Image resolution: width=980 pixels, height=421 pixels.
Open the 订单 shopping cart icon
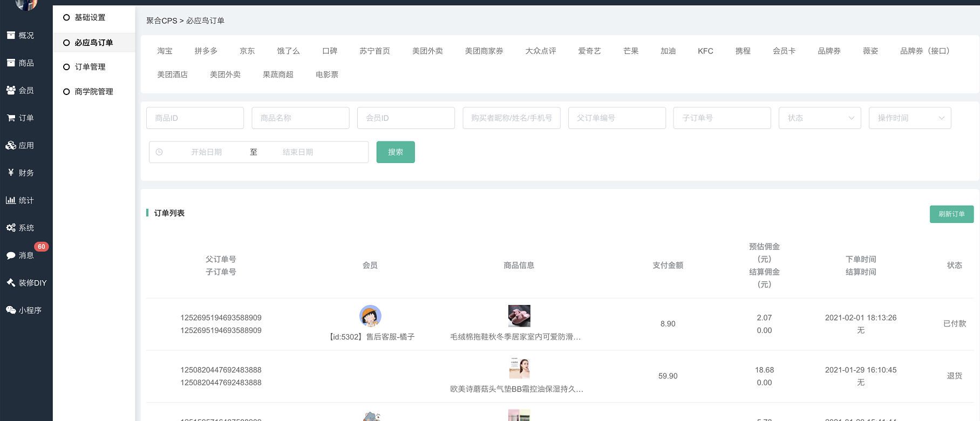click(11, 118)
